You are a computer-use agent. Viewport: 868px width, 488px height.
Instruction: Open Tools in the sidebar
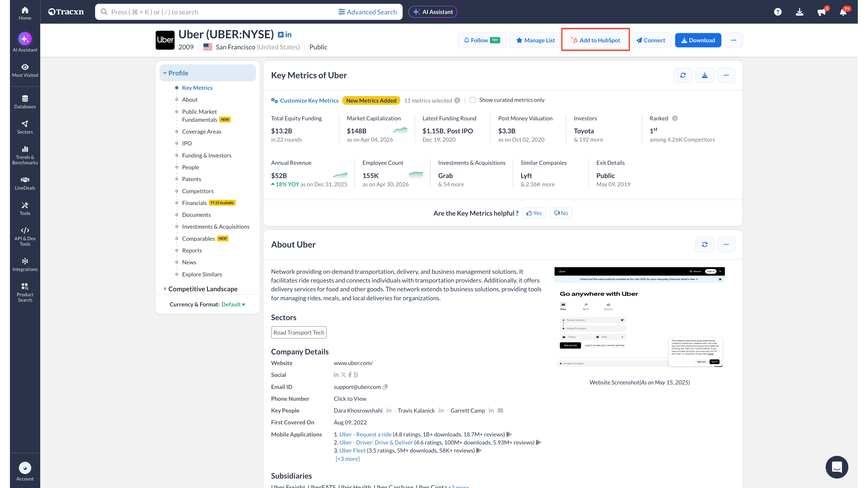25,209
